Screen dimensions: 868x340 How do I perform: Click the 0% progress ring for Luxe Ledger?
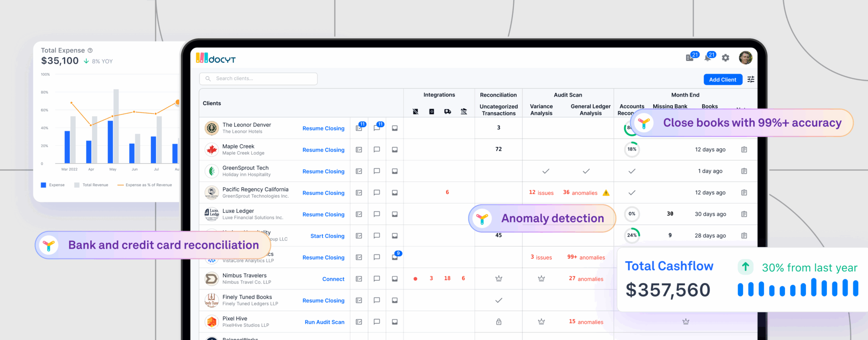click(x=632, y=214)
